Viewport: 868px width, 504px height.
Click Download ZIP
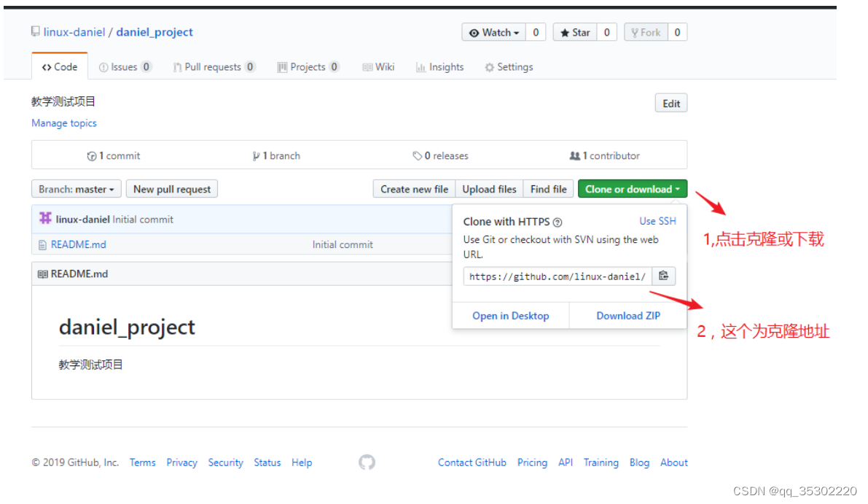click(x=628, y=316)
